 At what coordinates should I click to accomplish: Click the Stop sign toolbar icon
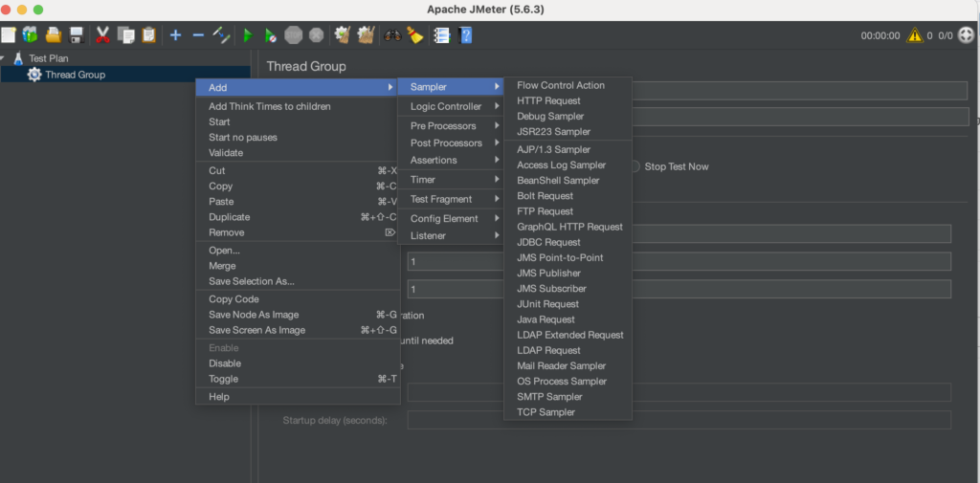(293, 35)
